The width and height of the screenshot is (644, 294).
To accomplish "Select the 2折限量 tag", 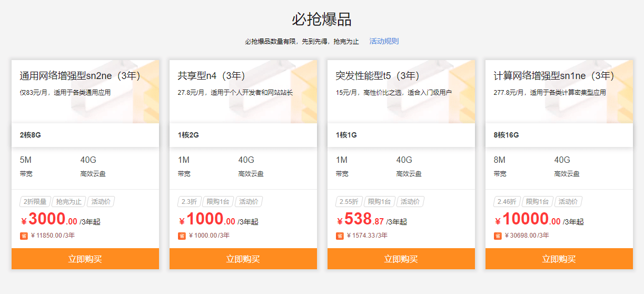I will (x=35, y=201).
